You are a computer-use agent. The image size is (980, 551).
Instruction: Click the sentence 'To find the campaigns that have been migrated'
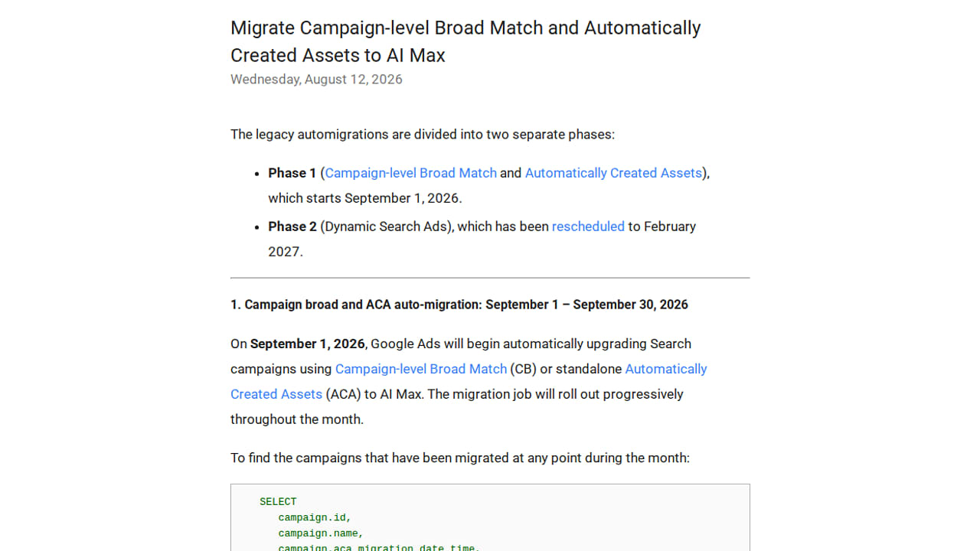460,458
